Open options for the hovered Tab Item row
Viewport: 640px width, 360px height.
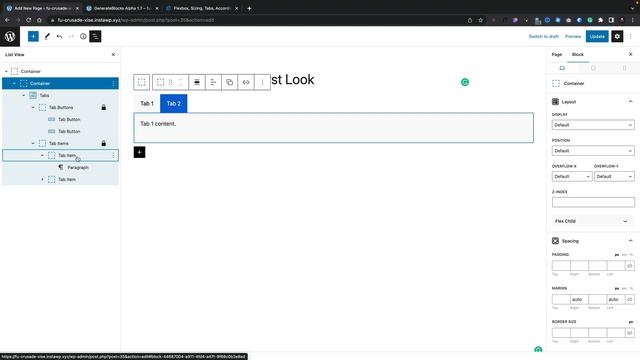[113, 156]
